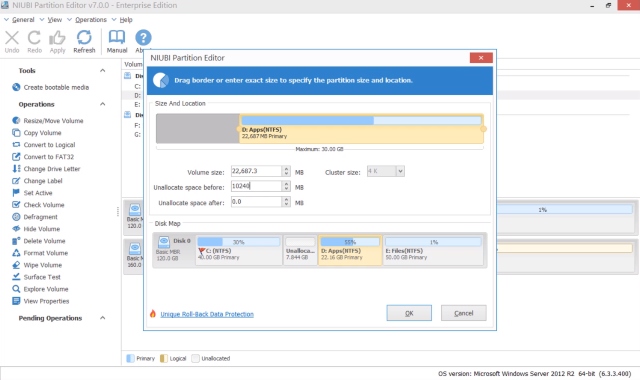Open Unique Roll-Back Data Protection link
This screenshot has width=640, height=380.
click(x=207, y=314)
